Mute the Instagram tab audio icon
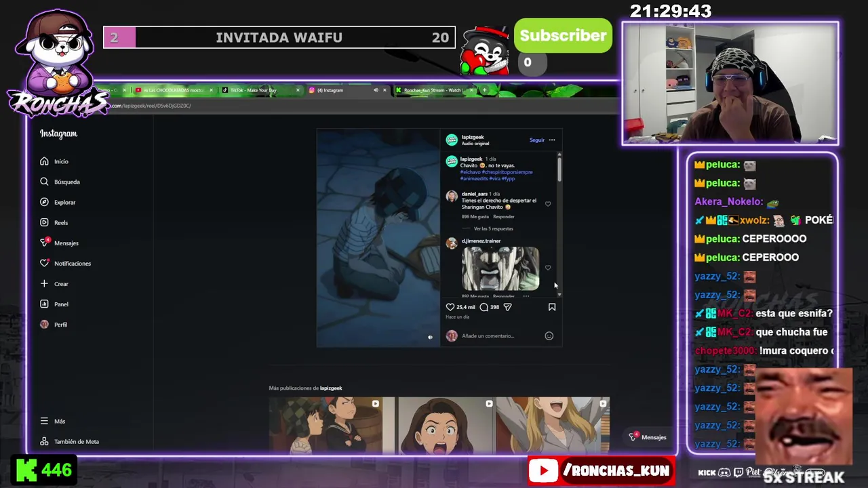868x488 pixels. pyautogui.click(x=376, y=90)
